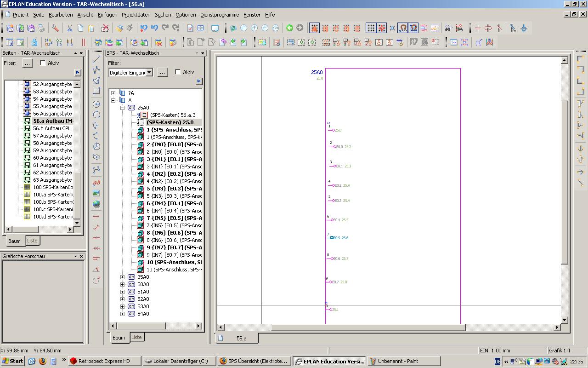Click the red double-bar toolbar icon
The image size is (588, 368).
(x=84, y=42)
